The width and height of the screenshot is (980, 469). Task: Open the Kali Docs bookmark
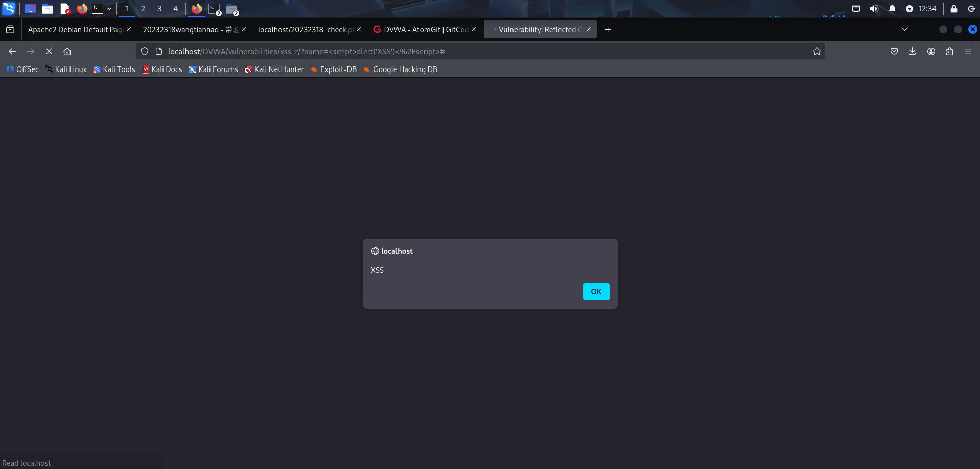click(162, 69)
